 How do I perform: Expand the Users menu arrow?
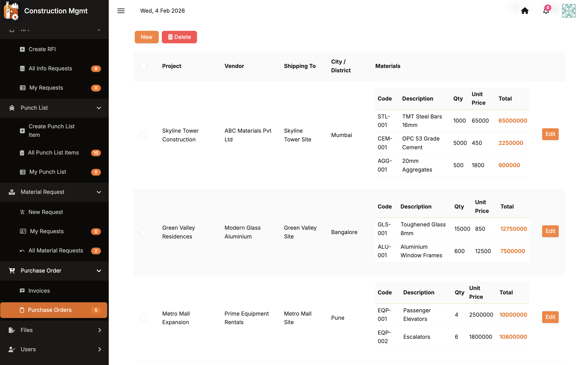coord(99,349)
